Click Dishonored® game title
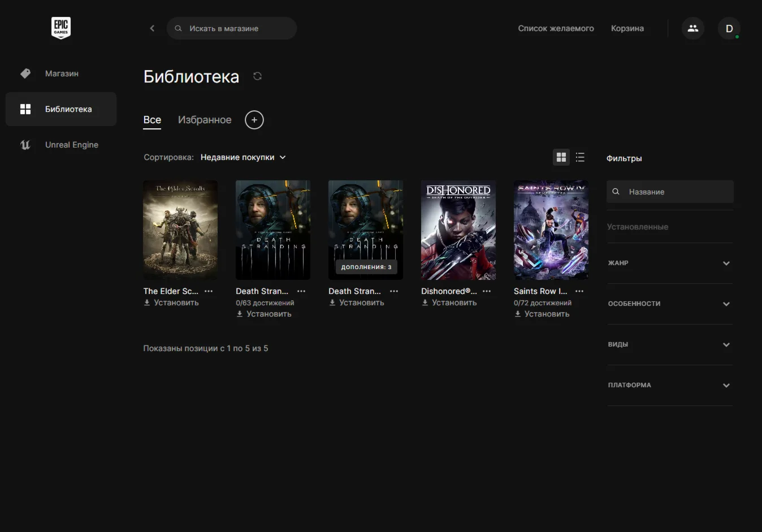Screen dimensions: 762x532 (449, 291)
